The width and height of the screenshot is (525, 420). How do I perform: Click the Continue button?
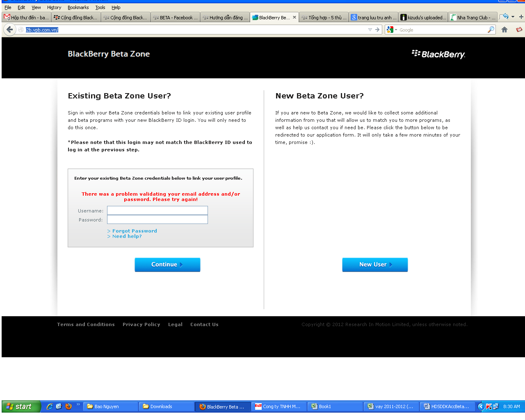click(167, 265)
